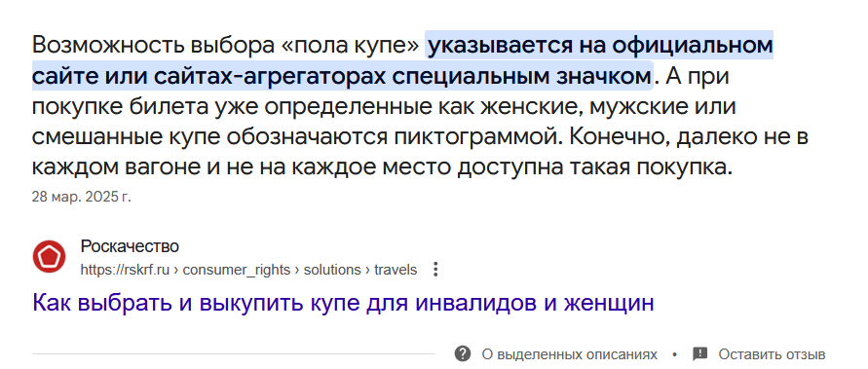Viewport: 868px width, 369px height.
Task: Click the feedback speech bubble icon
Action: pos(700,354)
